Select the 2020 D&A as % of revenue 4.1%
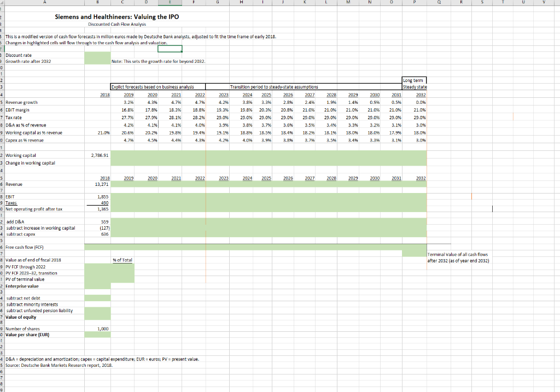The width and height of the screenshot is (560, 392). pos(153,125)
